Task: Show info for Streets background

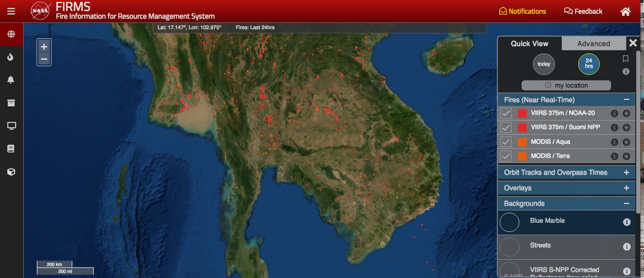Action: coord(627,247)
